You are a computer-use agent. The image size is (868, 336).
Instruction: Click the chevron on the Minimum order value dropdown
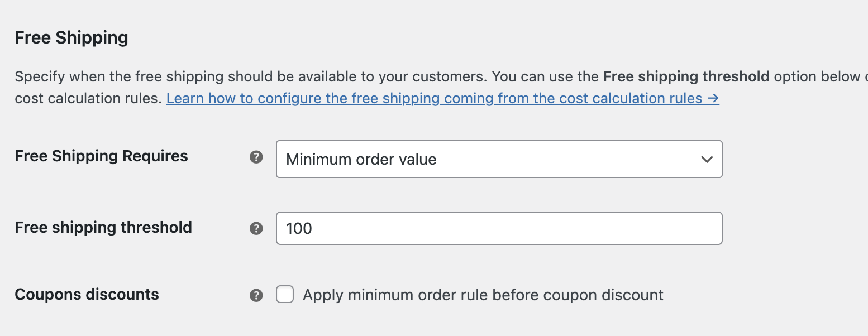point(707,159)
